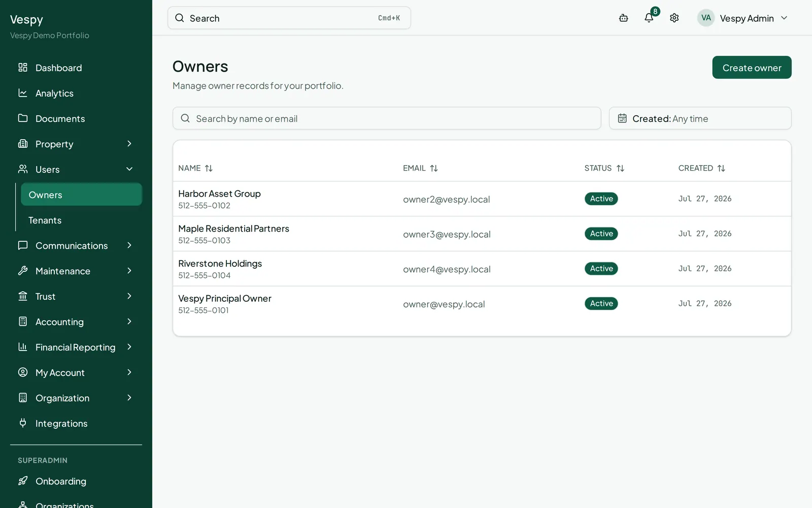Click phone number 512-555-0104
The image size is (812, 508).
tap(204, 275)
